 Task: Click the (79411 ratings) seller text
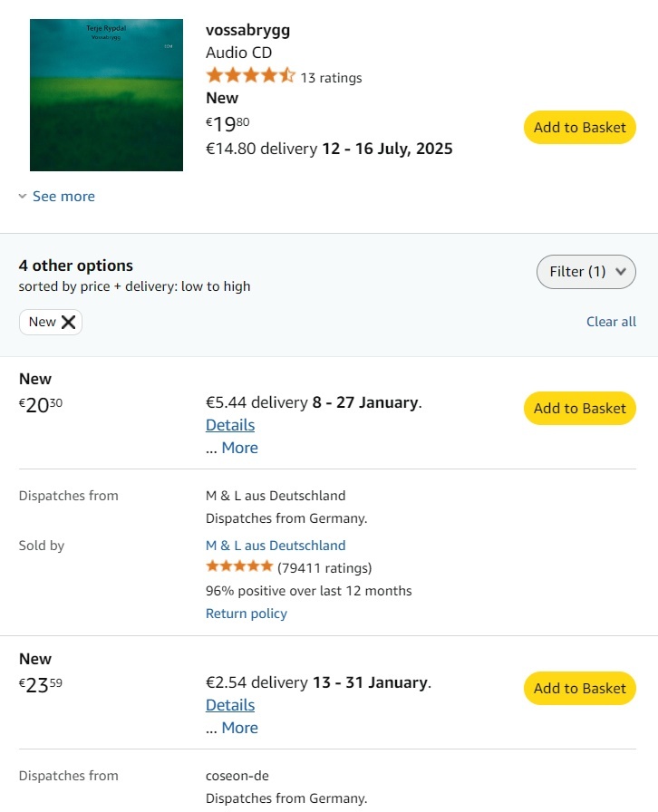pos(324,568)
